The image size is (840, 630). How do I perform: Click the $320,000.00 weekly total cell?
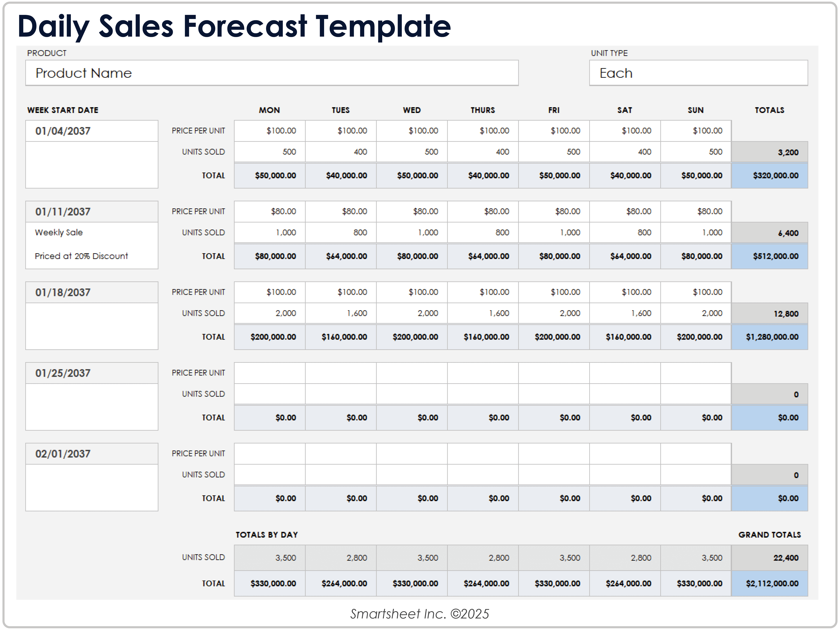pos(769,175)
